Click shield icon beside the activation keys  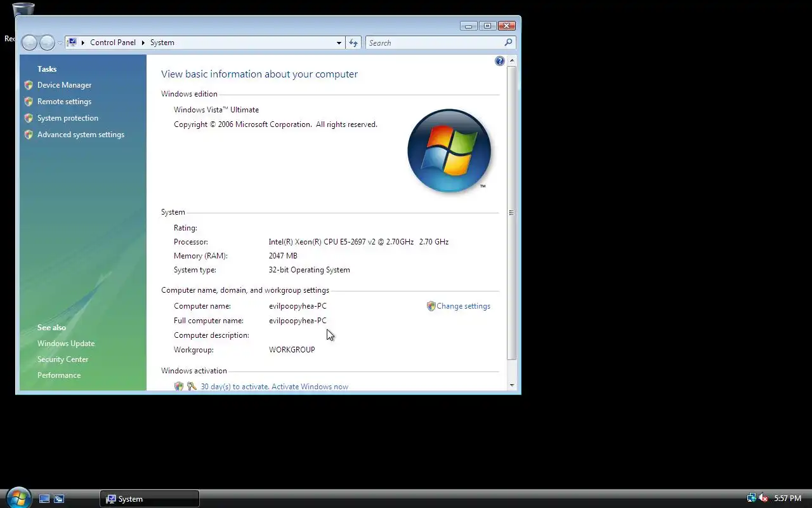pos(179,386)
